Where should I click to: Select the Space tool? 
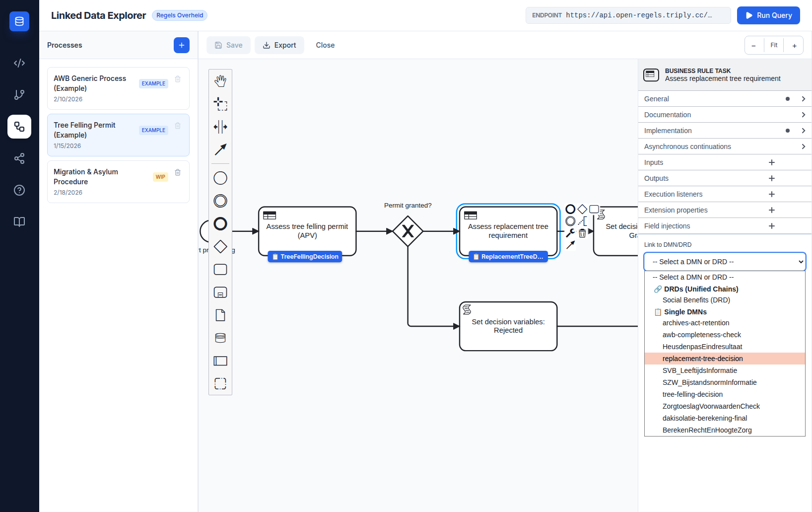tap(220, 127)
